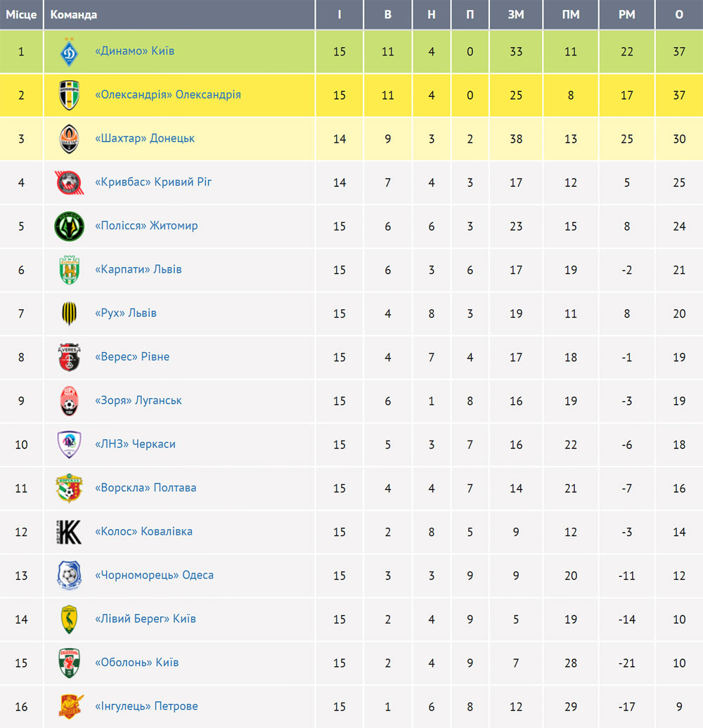Click the Команда column header
The image size is (703, 728).
click(74, 15)
